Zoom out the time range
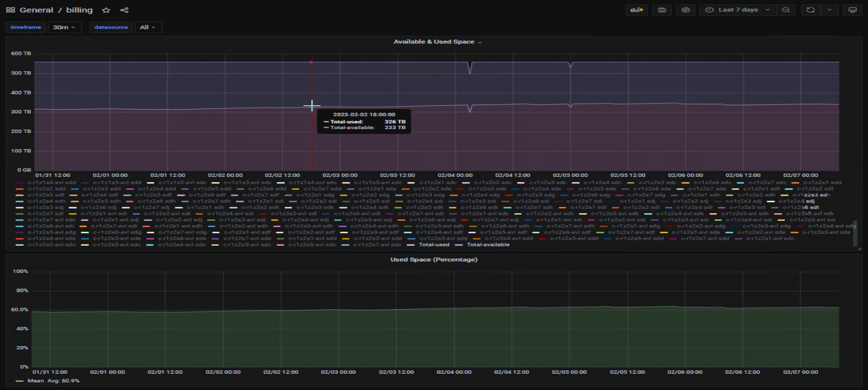Image resolution: width=868 pixels, height=390 pixels. point(785,10)
